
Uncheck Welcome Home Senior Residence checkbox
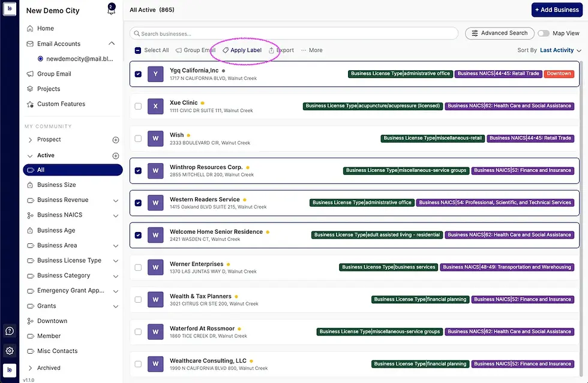138,235
